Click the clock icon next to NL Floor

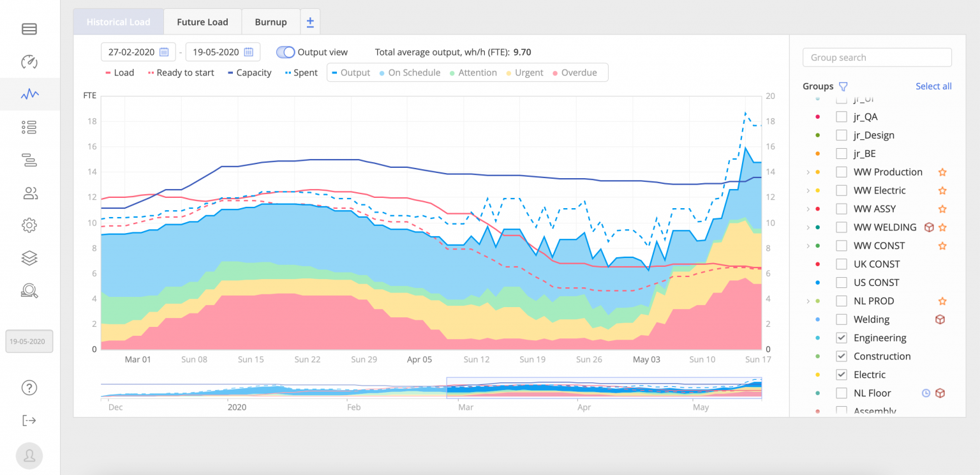926,393
